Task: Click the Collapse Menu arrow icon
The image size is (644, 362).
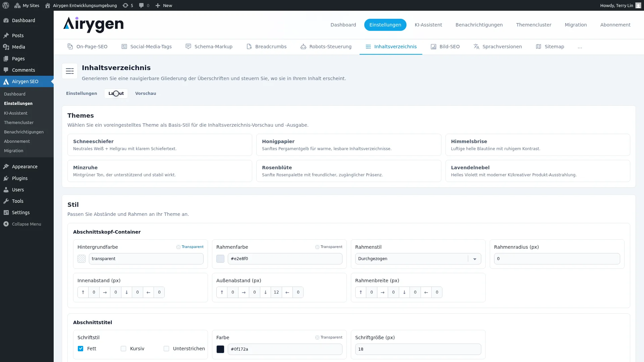Action: (6, 224)
